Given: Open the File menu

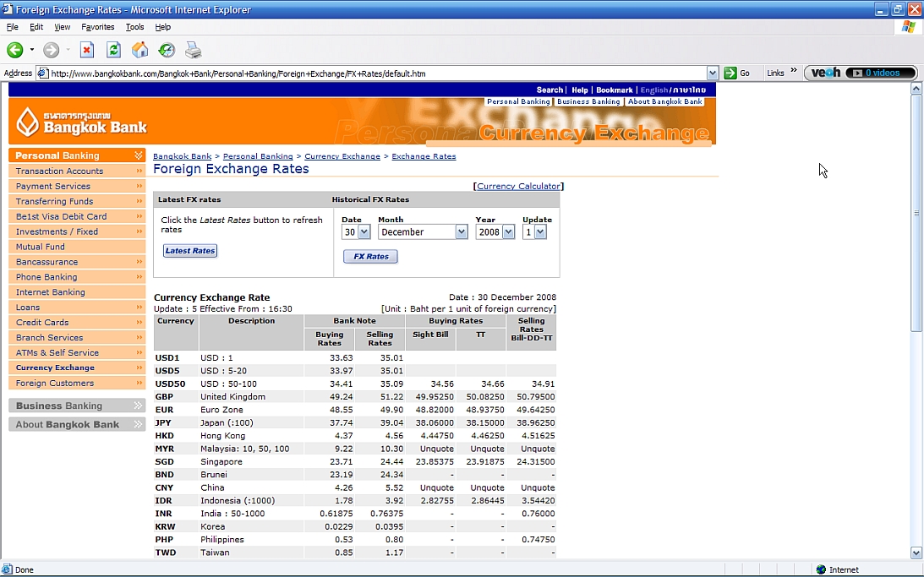Looking at the screenshot, I should [x=13, y=27].
